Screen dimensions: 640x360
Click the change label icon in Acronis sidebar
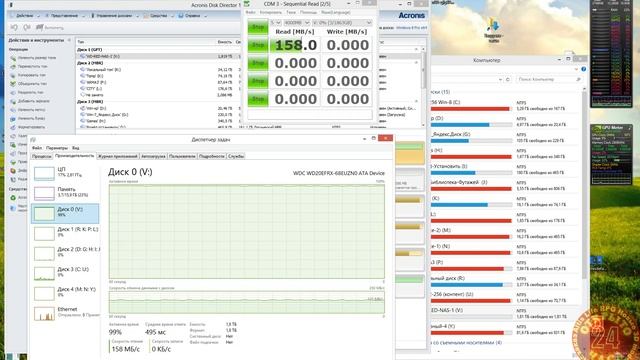[x=13, y=110]
